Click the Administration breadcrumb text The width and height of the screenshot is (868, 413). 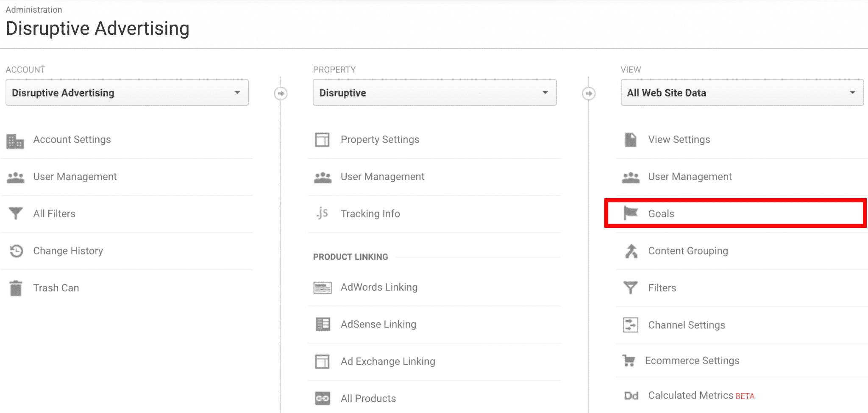[34, 9]
